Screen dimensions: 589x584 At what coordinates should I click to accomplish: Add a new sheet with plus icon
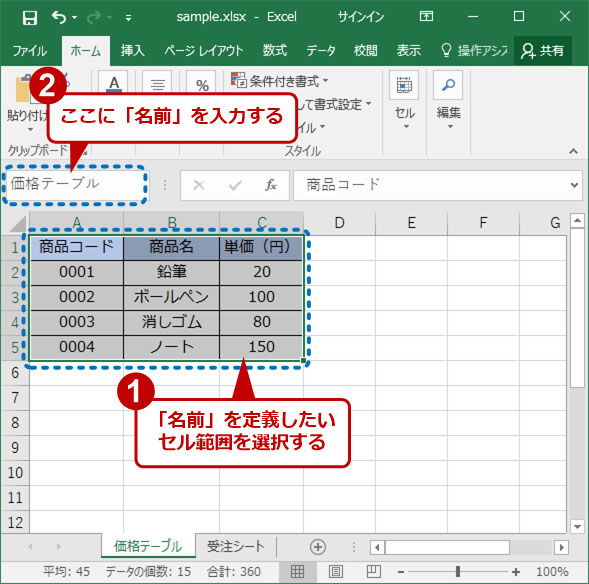click(x=318, y=547)
